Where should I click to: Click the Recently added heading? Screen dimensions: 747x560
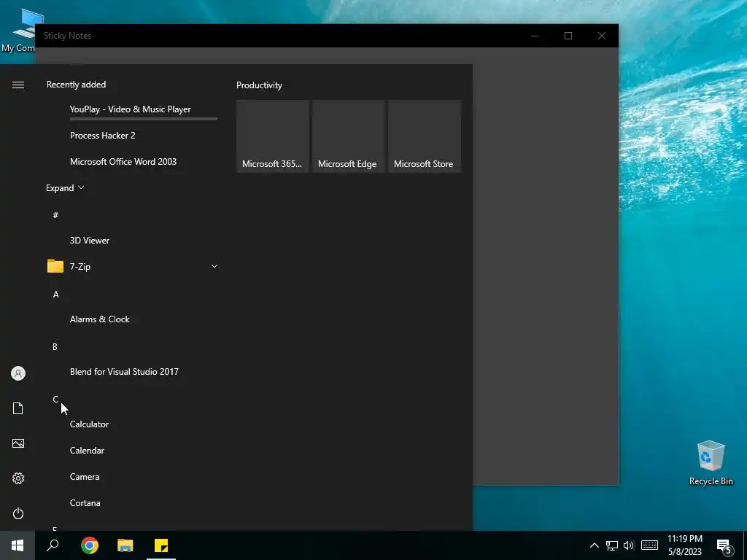point(76,85)
